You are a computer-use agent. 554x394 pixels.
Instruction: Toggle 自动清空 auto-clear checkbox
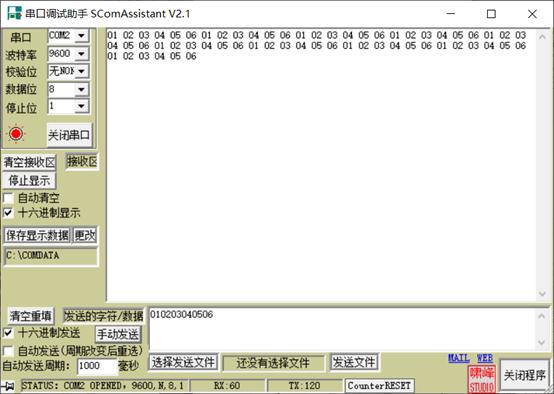pos(8,198)
